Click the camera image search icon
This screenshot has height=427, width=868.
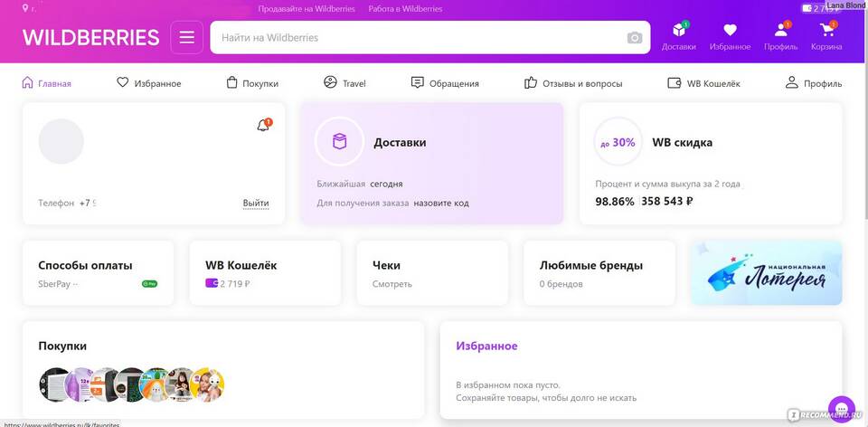635,38
